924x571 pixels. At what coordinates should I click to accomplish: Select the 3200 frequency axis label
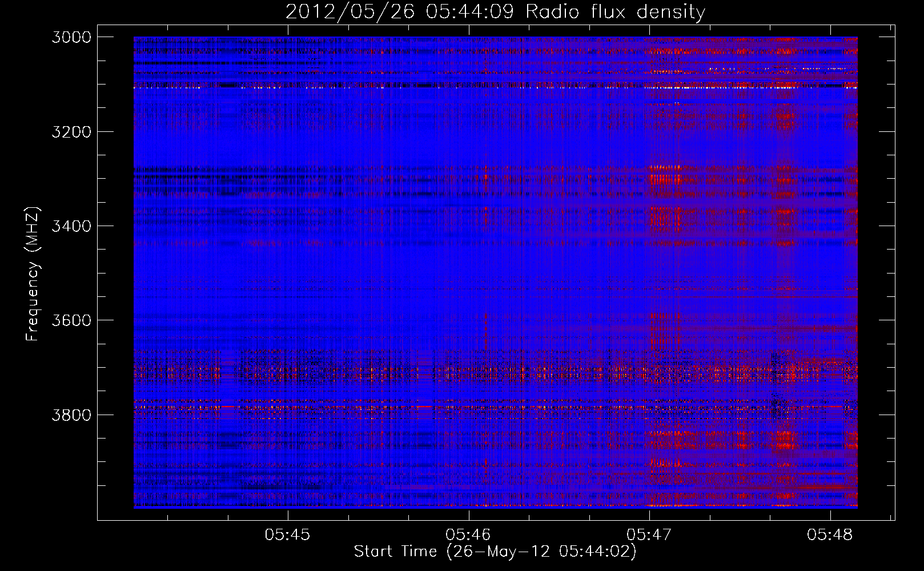(x=71, y=132)
